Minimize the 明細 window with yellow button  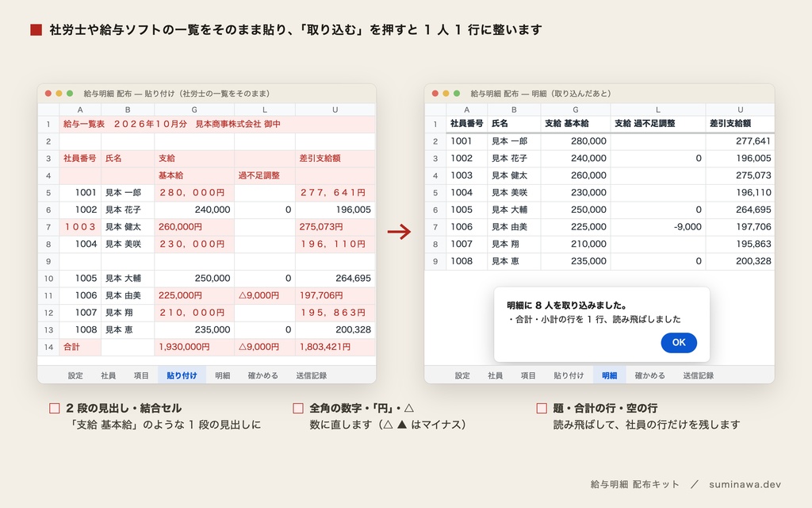point(446,94)
